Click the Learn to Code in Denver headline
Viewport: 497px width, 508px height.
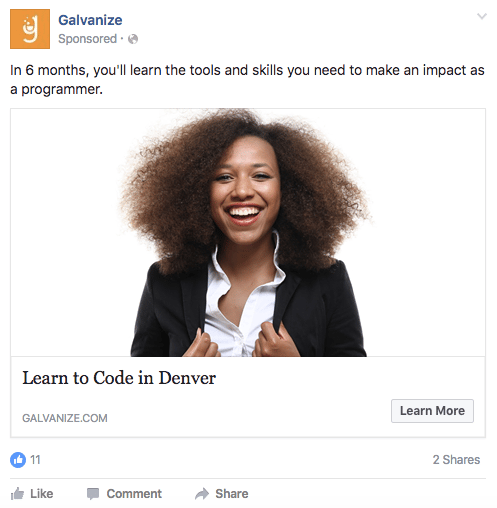(119, 378)
